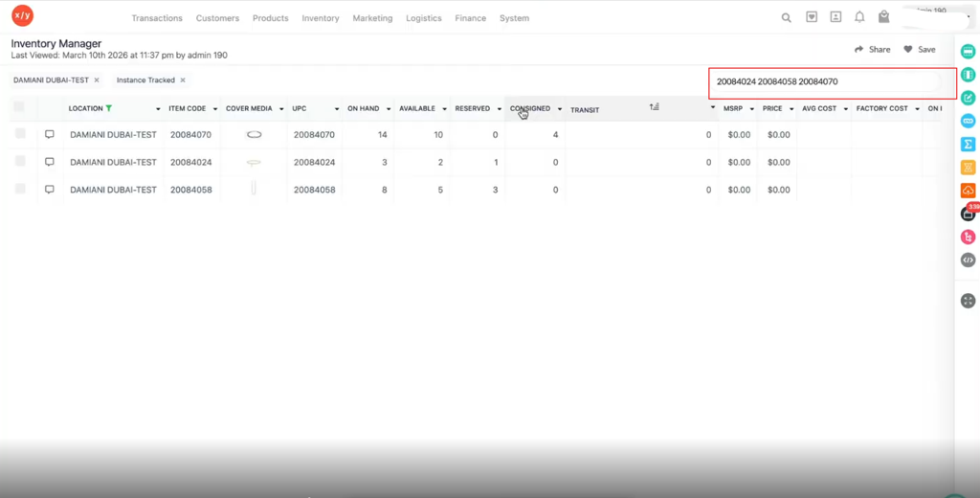Click the fullscreen expand icon in sidebar
980x498 pixels.
[969, 301]
